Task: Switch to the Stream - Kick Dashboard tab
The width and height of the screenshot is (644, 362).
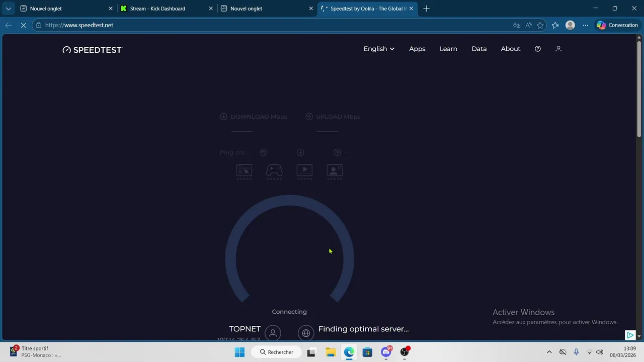Action: [x=167, y=9]
